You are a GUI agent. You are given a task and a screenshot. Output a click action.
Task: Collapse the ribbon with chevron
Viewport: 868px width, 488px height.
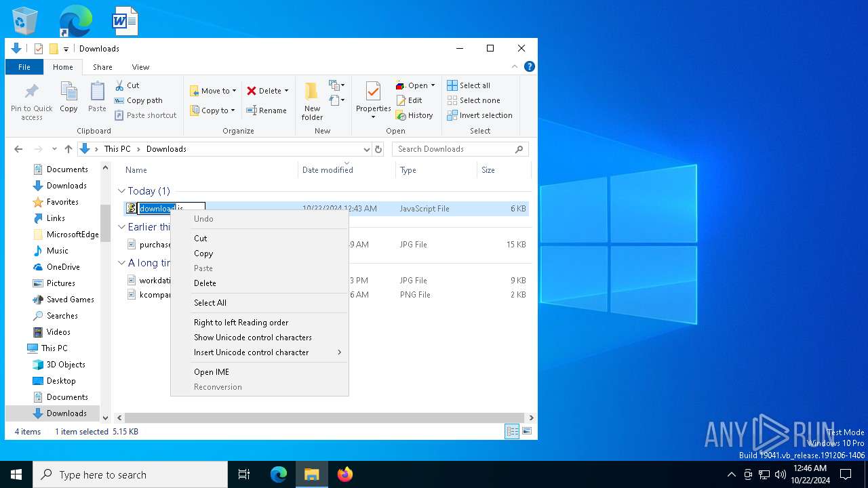(x=515, y=66)
